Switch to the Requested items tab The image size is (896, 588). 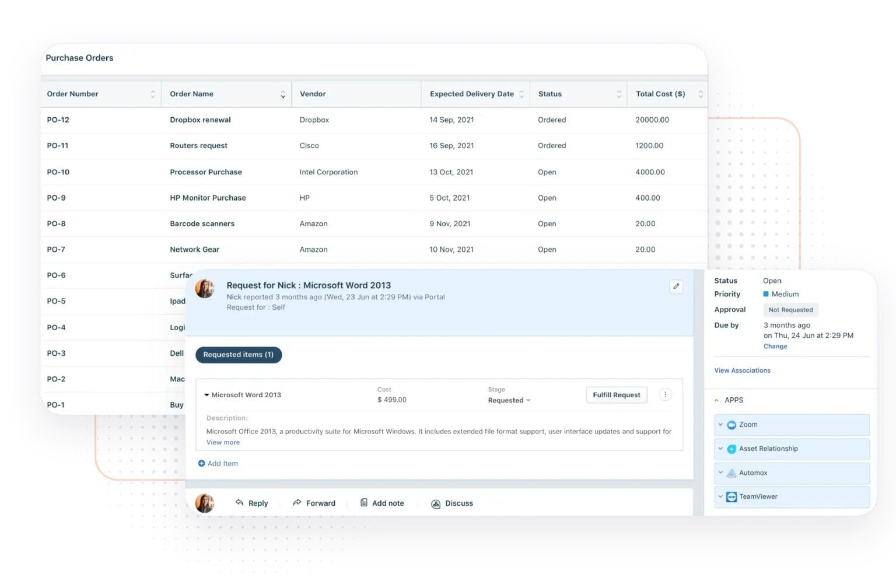[239, 355]
